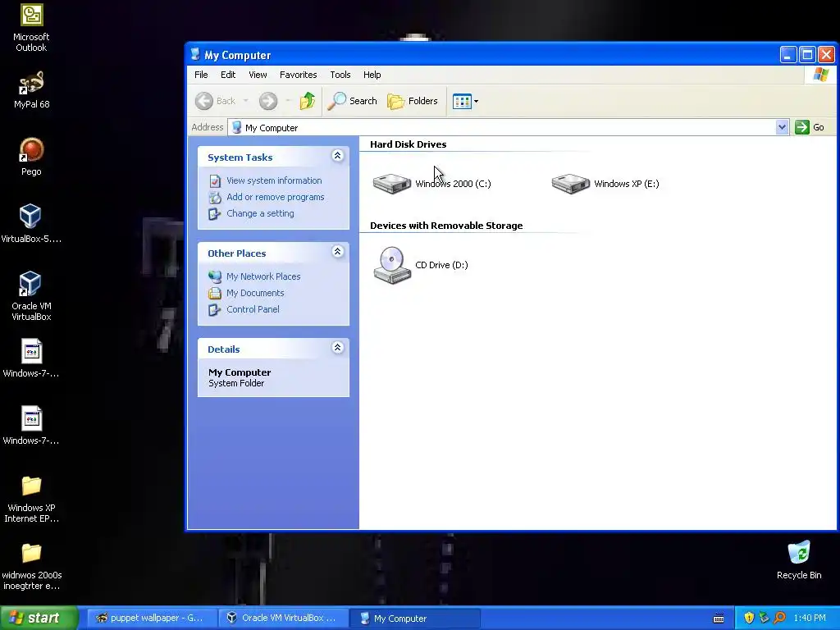The width and height of the screenshot is (840, 630).
Task: Click the Go button
Action: [x=810, y=127]
